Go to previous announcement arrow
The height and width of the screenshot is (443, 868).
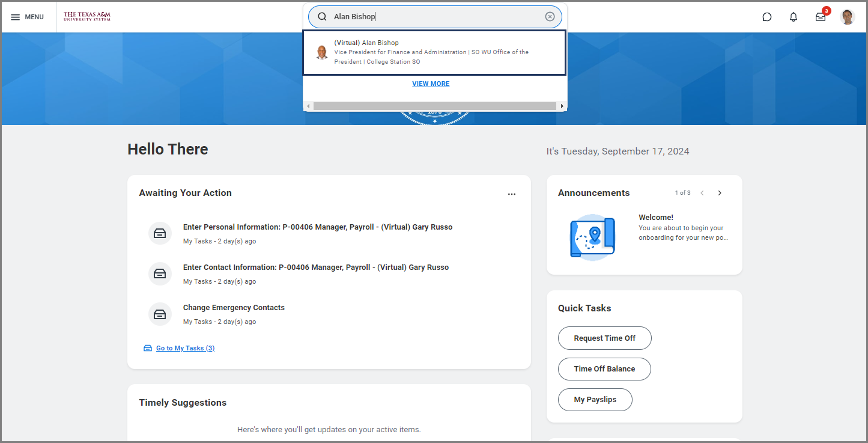702,193
